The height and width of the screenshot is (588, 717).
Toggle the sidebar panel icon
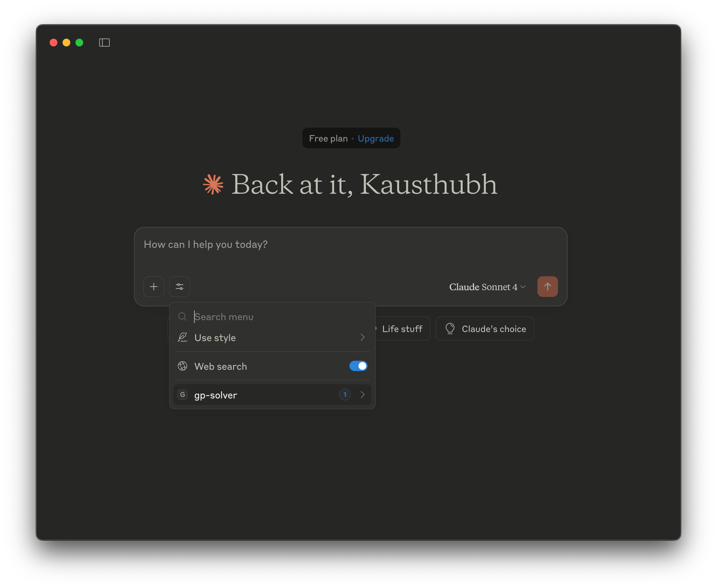pos(104,43)
